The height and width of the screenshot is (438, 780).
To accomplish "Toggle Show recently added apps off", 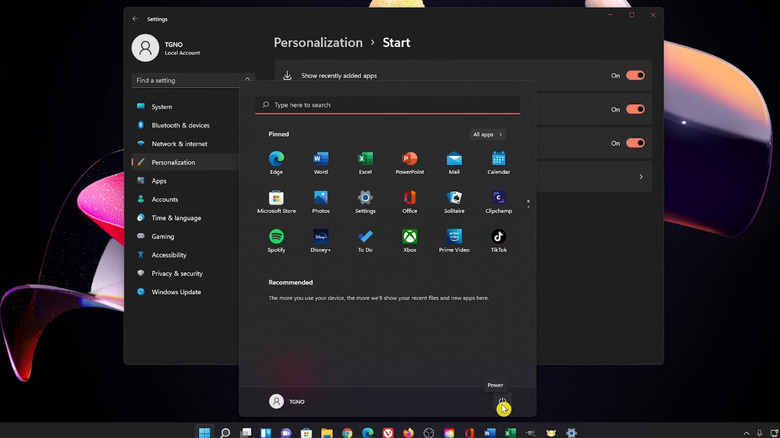I will point(635,75).
